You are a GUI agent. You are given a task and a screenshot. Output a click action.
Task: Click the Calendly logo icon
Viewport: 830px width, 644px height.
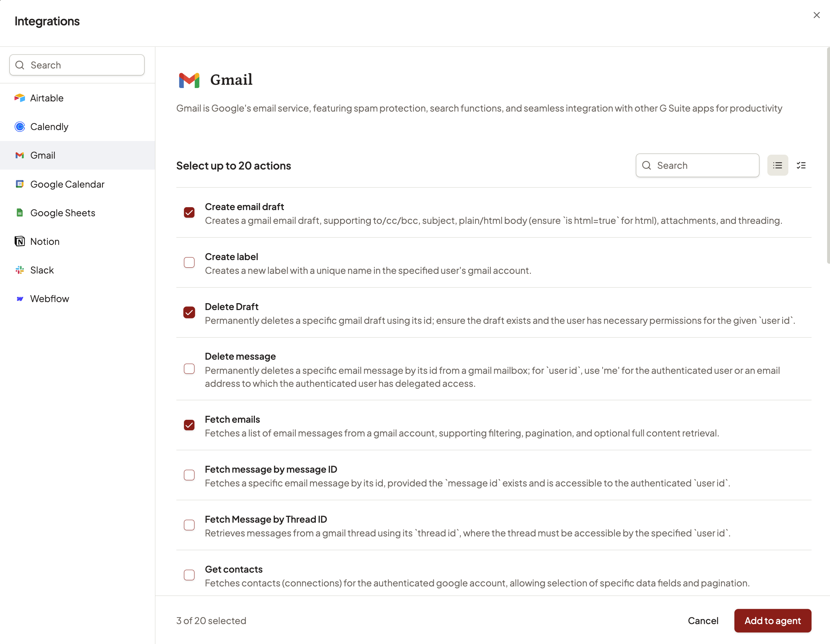tap(20, 127)
